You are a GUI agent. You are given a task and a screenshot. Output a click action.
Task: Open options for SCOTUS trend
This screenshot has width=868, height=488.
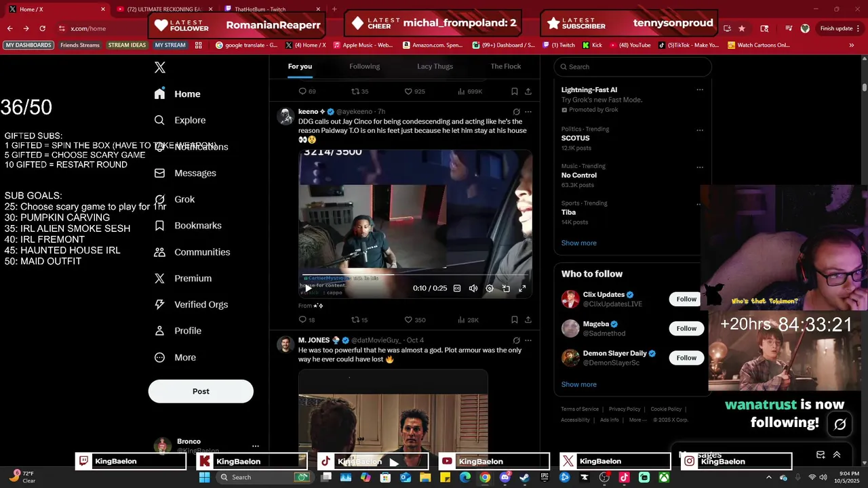click(x=700, y=130)
